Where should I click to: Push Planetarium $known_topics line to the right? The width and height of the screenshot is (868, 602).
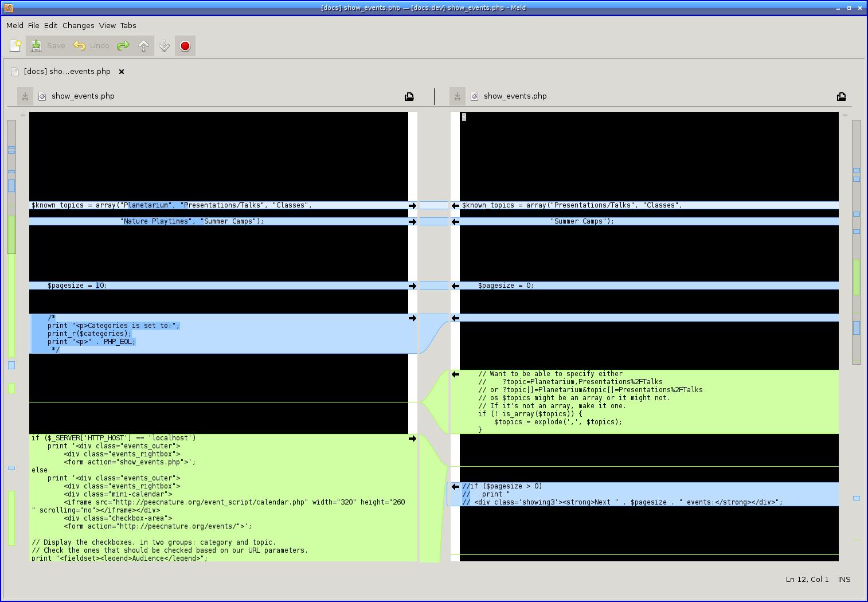pos(412,205)
